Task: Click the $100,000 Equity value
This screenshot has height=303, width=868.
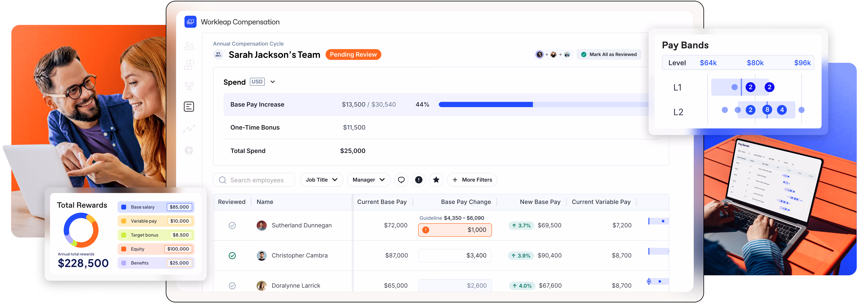Action: pos(178,249)
